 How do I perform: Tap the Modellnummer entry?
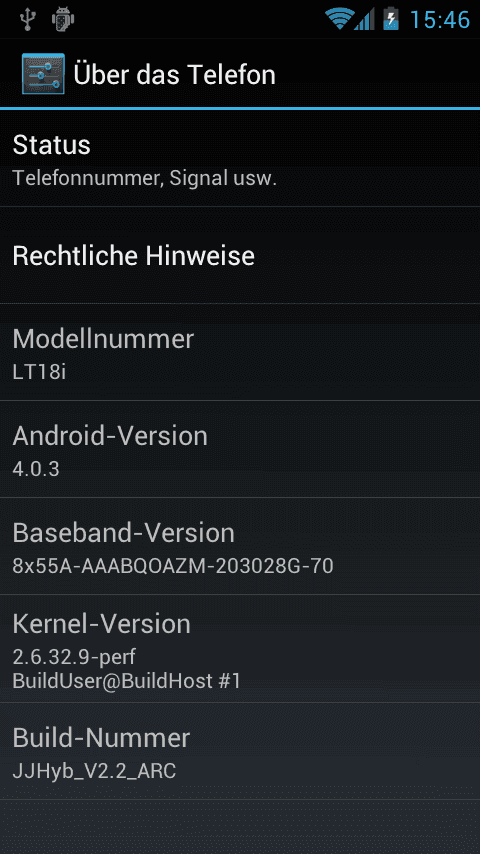coord(240,352)
